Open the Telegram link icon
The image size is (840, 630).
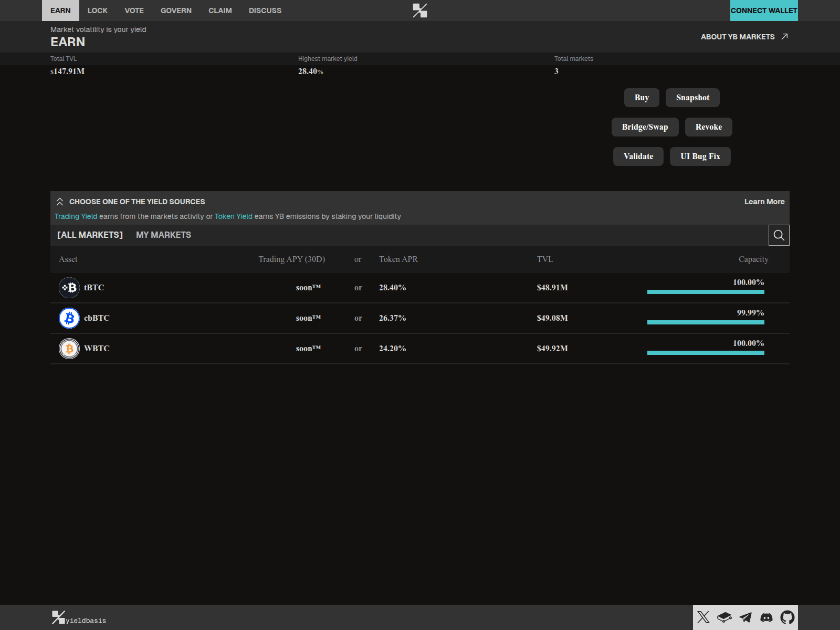745,617
